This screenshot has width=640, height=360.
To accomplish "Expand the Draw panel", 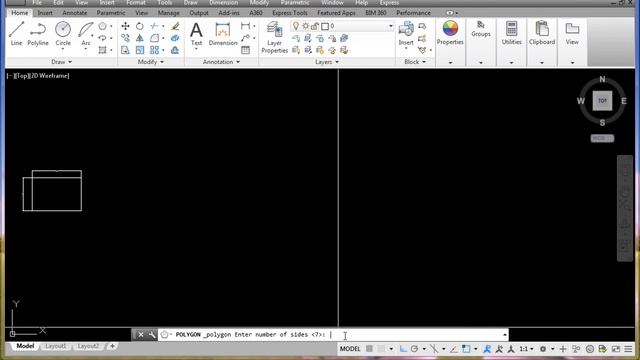I will point(62,62).
